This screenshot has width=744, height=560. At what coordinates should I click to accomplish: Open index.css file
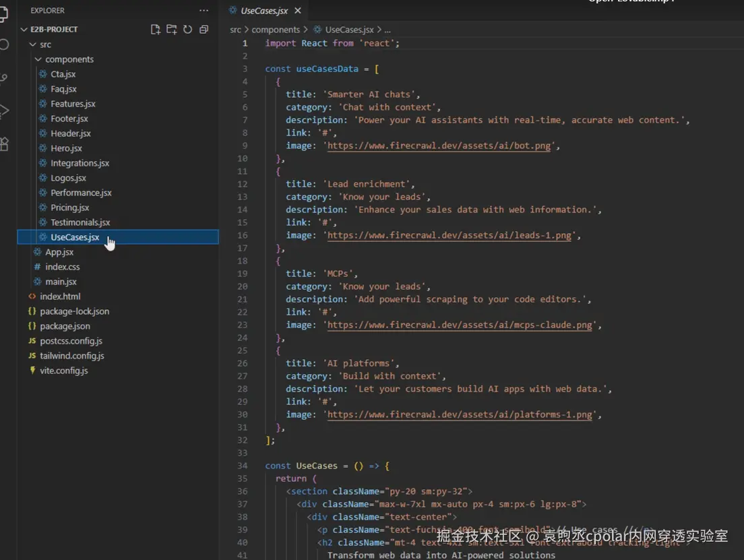click(62, 267)
